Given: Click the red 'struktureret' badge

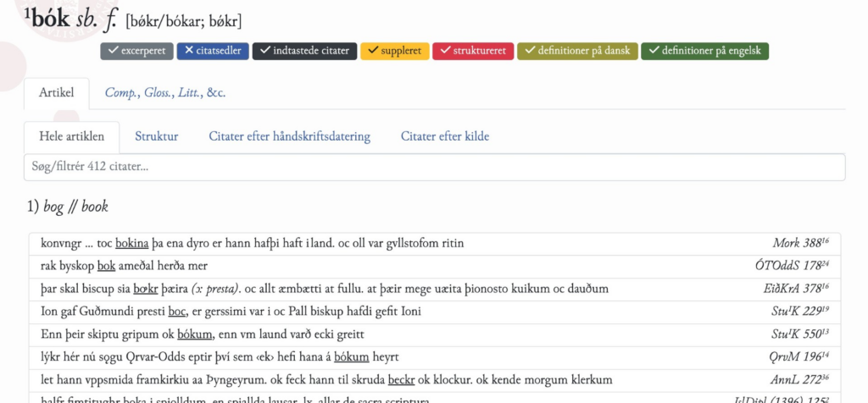Looking at the screenshot, I should coord(473,51).
